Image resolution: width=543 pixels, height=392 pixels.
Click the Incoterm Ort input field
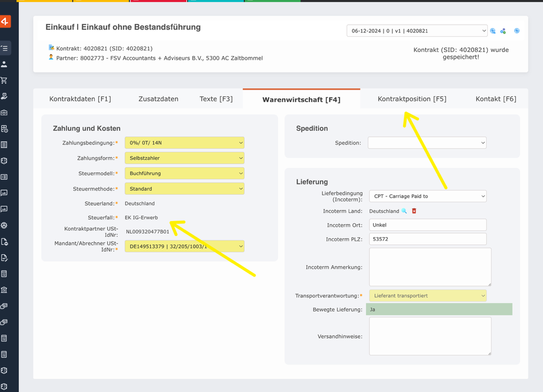click(x=428, y=225)
